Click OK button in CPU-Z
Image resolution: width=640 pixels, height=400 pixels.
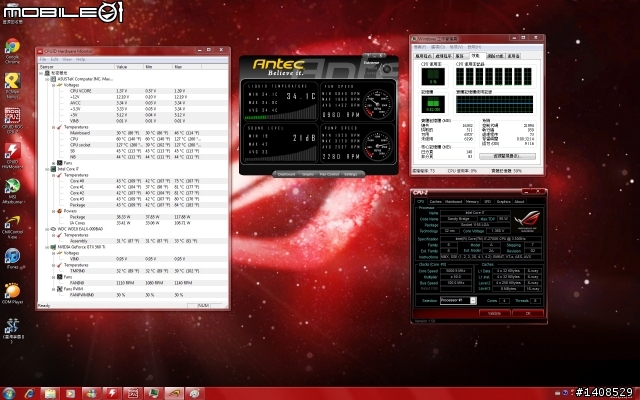528,313
